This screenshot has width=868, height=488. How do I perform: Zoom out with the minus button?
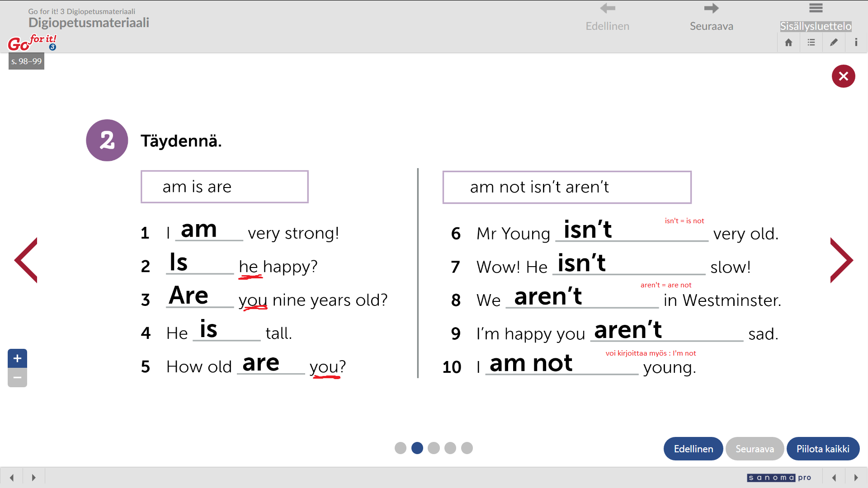coord(17,378)
